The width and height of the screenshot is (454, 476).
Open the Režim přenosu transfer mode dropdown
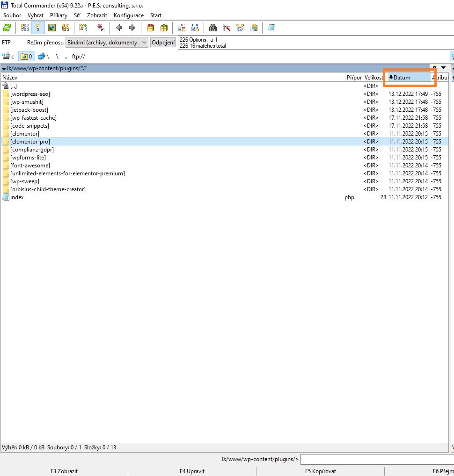click(107, 43)
